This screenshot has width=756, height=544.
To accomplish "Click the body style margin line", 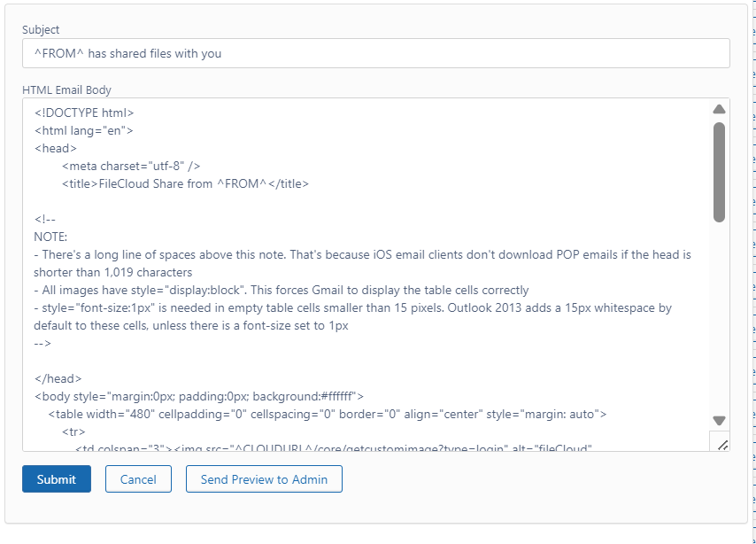I will point(198,396).
